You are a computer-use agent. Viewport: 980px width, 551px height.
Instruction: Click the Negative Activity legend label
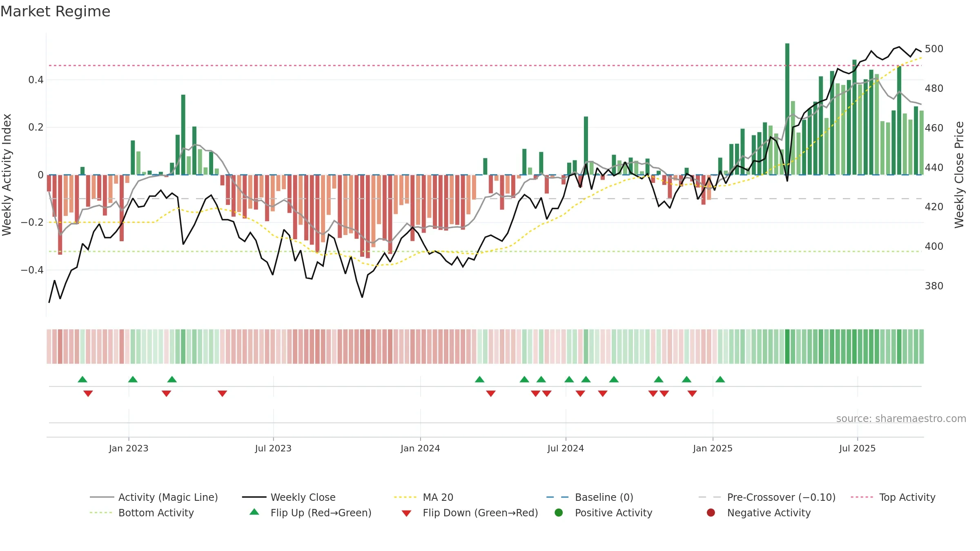[769, 513]
